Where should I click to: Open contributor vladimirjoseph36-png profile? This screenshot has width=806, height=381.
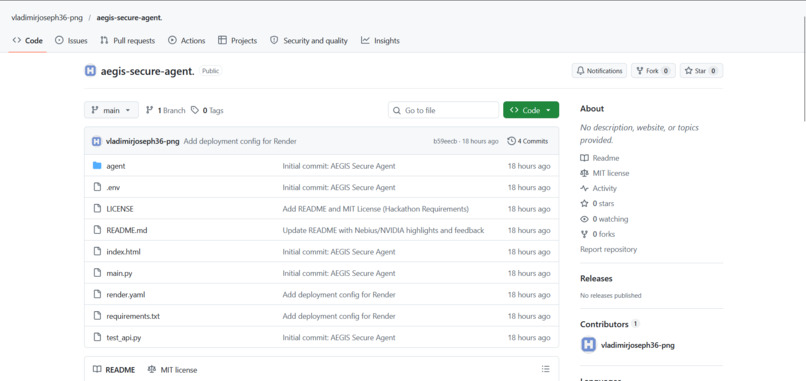[638, 346]
